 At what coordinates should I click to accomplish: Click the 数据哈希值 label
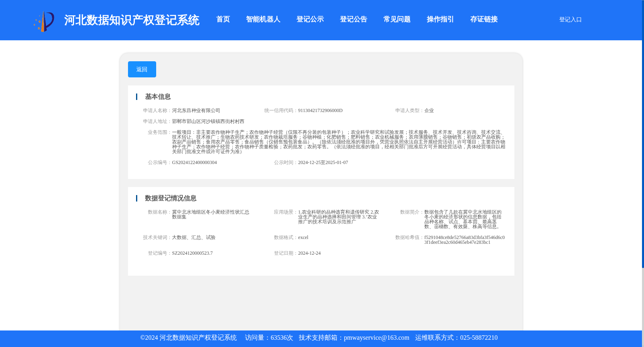[410, 237]
